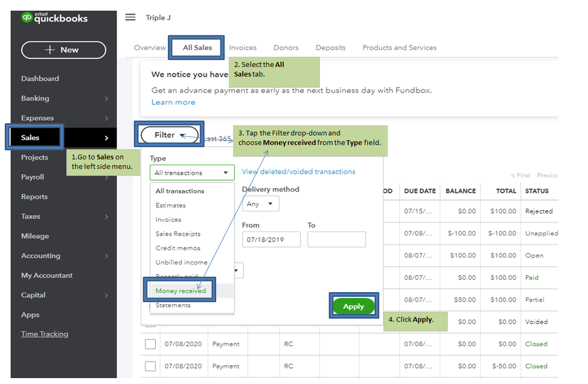Viewport: 588px width, 384px height.
Task: Expand the Accounting submenu chevron
Action: pos(107,256)
